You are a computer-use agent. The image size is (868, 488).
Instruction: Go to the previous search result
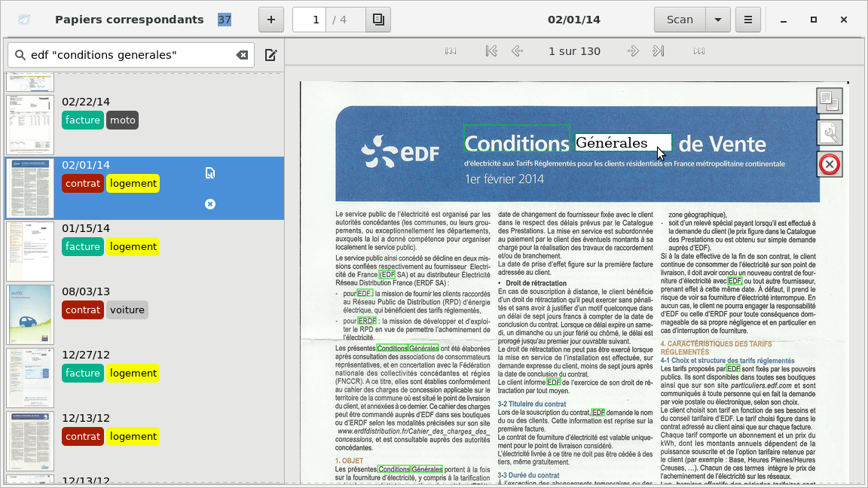point(517,51)
